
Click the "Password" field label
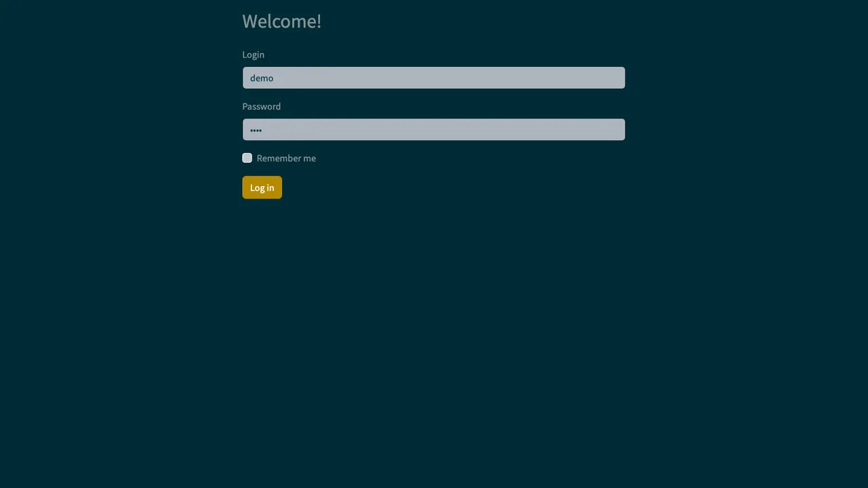tap(261, 106)
